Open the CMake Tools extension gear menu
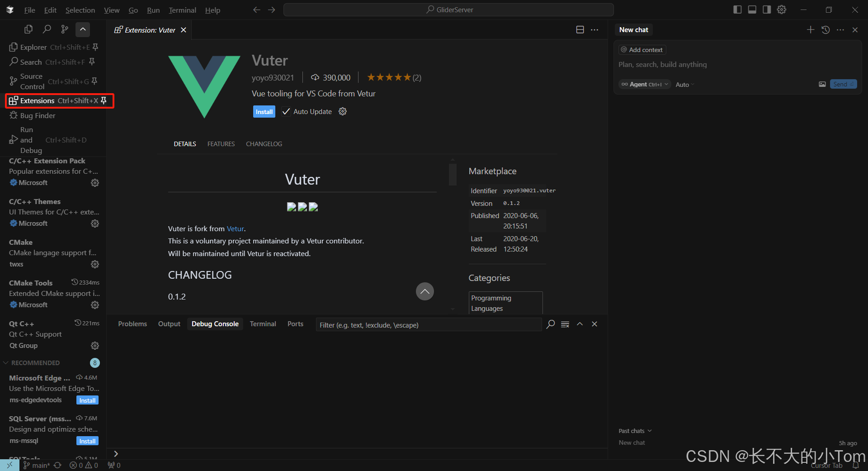868x471 pixels. [94, 304]
